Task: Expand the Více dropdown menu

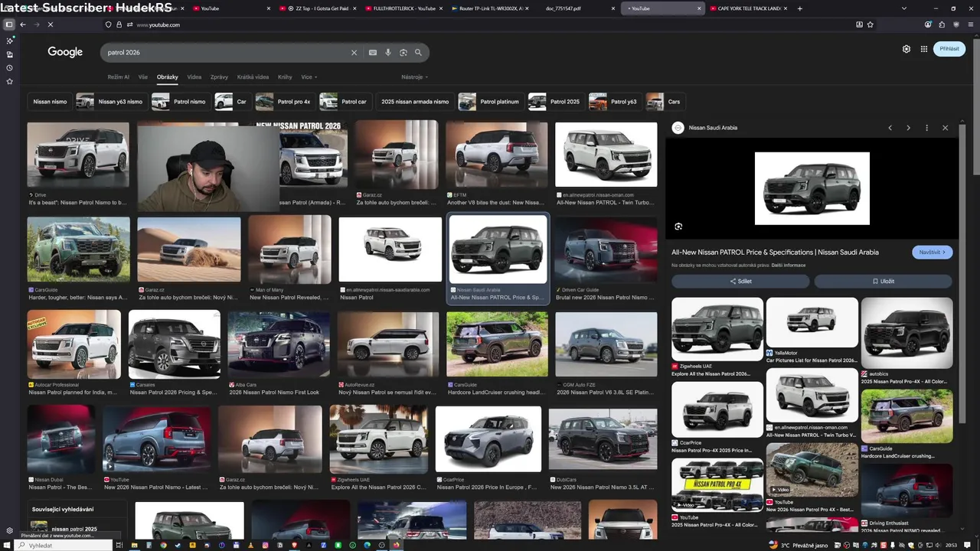Action: [309, 77]
